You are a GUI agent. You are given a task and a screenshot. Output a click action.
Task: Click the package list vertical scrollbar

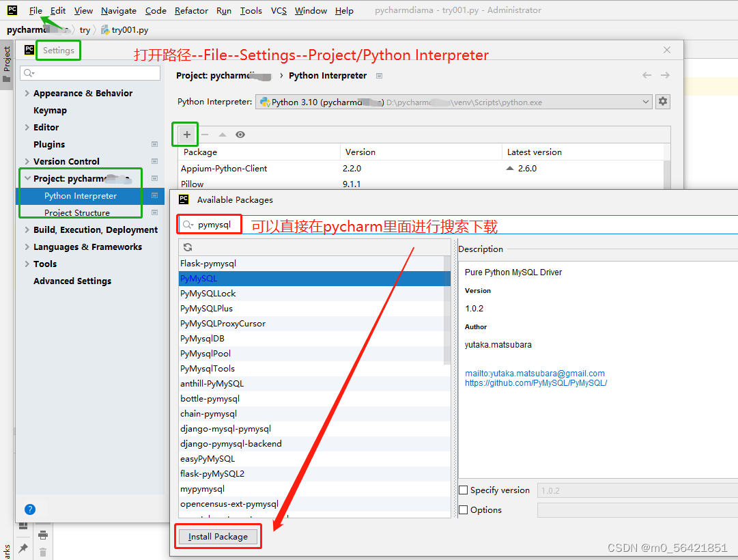point(446,311)
